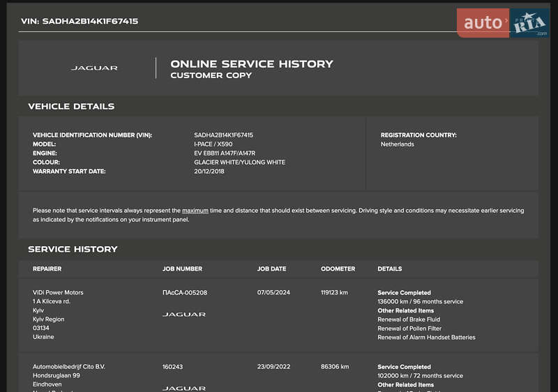Click Jaguar logo under job ПАсСА-005208
The width and height of the screenshot is (558, 392).
[x=184, y=315]
